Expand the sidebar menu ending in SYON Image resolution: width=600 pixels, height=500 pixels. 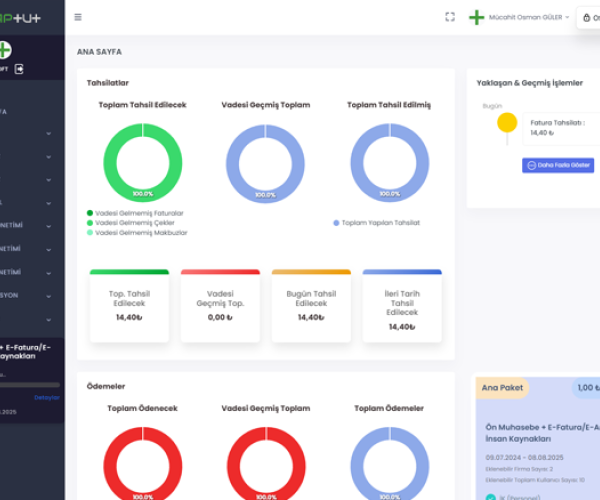point(26,296)
